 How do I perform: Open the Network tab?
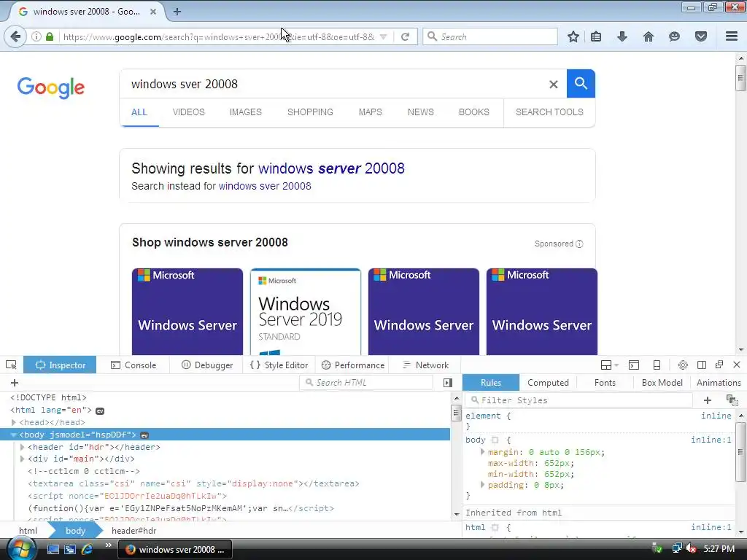[x=425, y=365]
